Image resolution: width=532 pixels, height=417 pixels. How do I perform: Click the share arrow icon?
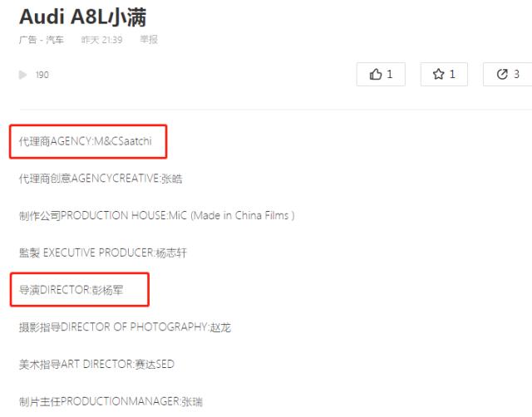coord(502,74)
